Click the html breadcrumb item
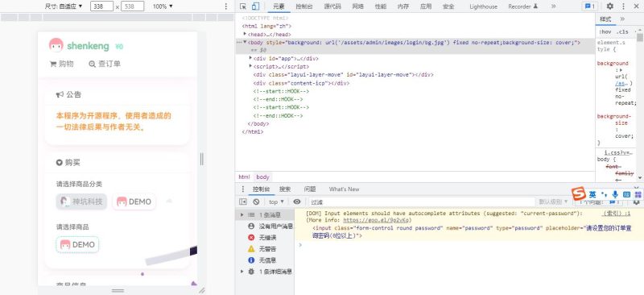Viewport: 644px width, 295px height. pyautogui.click(x=244, y=177)
